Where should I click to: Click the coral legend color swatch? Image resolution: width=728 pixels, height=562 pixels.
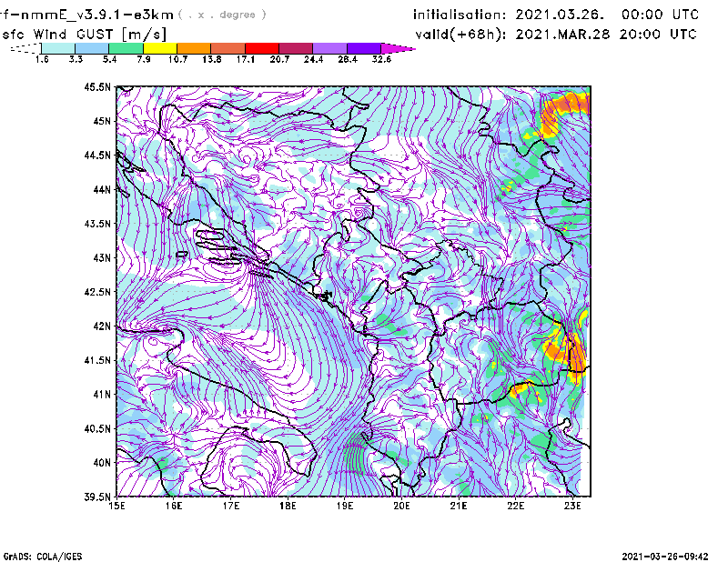[x=228, y=48]
